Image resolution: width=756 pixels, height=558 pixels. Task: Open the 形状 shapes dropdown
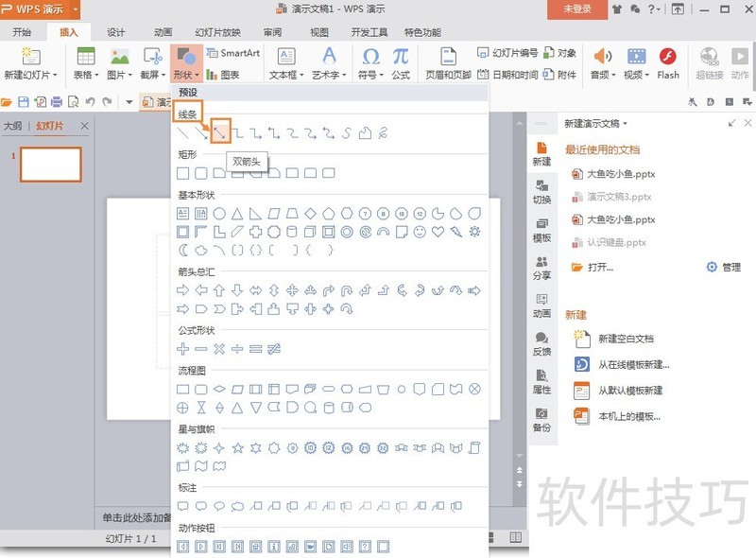coord(186,63)
